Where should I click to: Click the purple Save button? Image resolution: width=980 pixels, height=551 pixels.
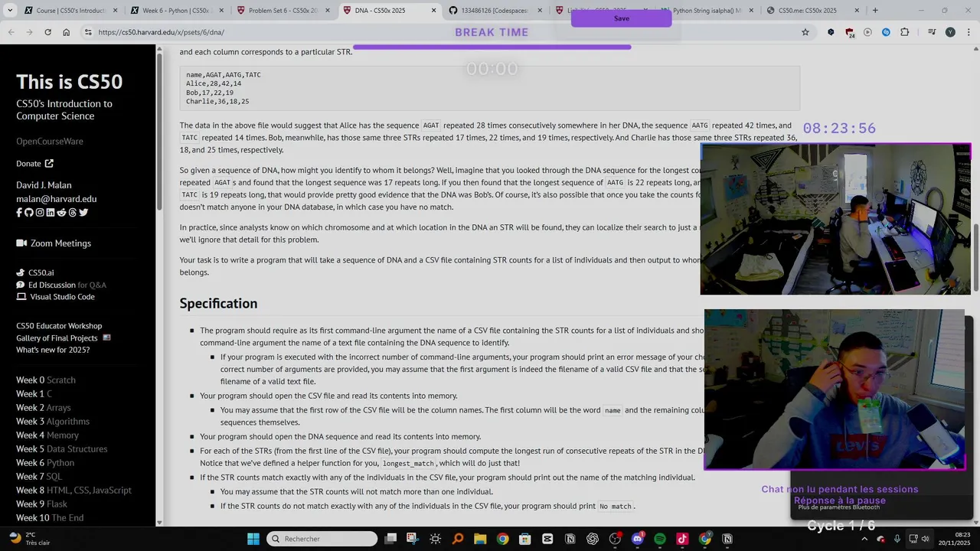[x=621, y=18]
